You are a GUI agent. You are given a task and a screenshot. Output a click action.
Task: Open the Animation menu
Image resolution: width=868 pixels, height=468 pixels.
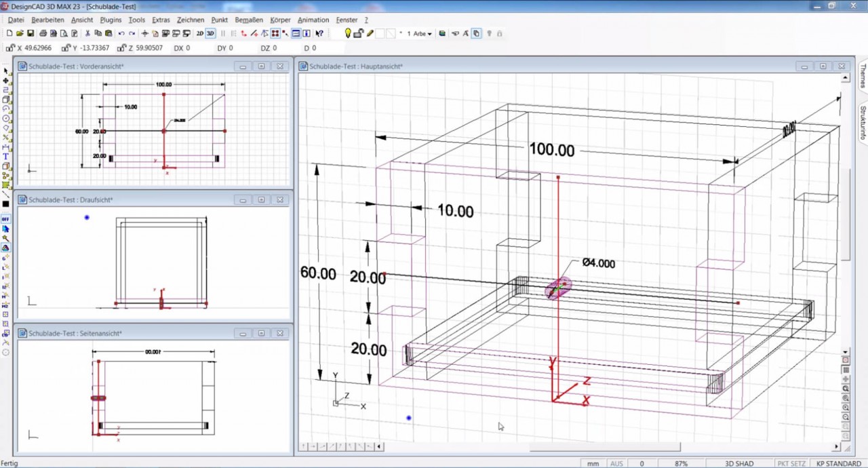[313, 20]
